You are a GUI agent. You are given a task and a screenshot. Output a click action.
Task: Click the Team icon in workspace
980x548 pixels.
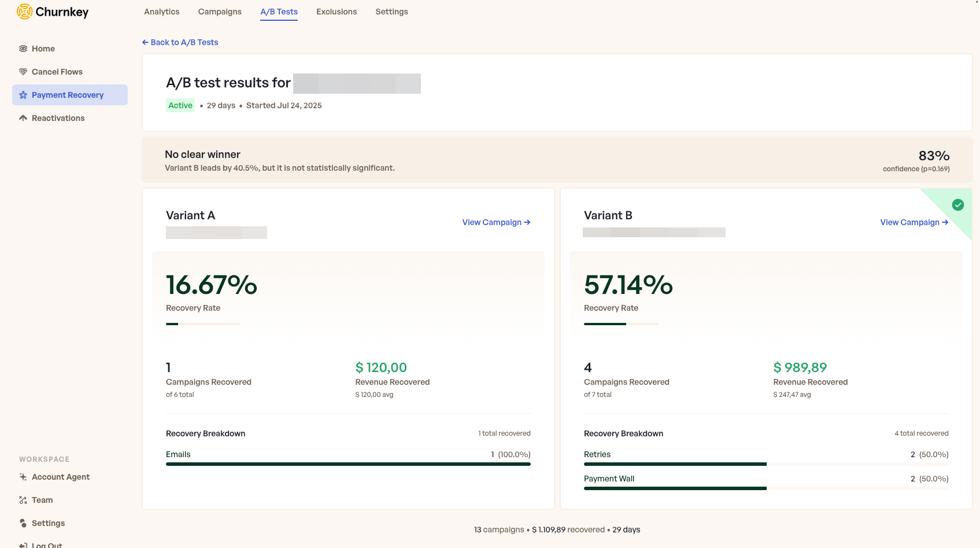pyautogui.click(x=23, y=500)
